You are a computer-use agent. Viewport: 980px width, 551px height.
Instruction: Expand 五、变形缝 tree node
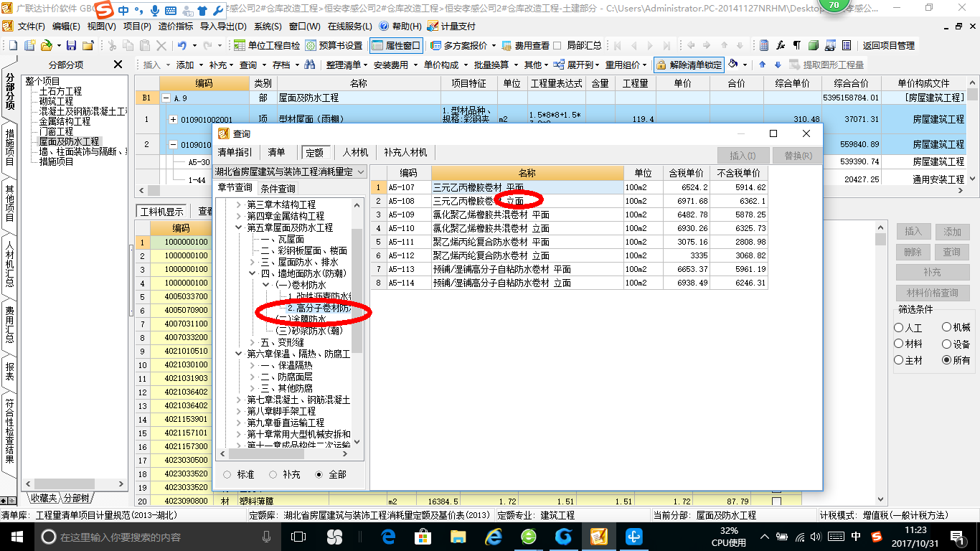point(253,342)
